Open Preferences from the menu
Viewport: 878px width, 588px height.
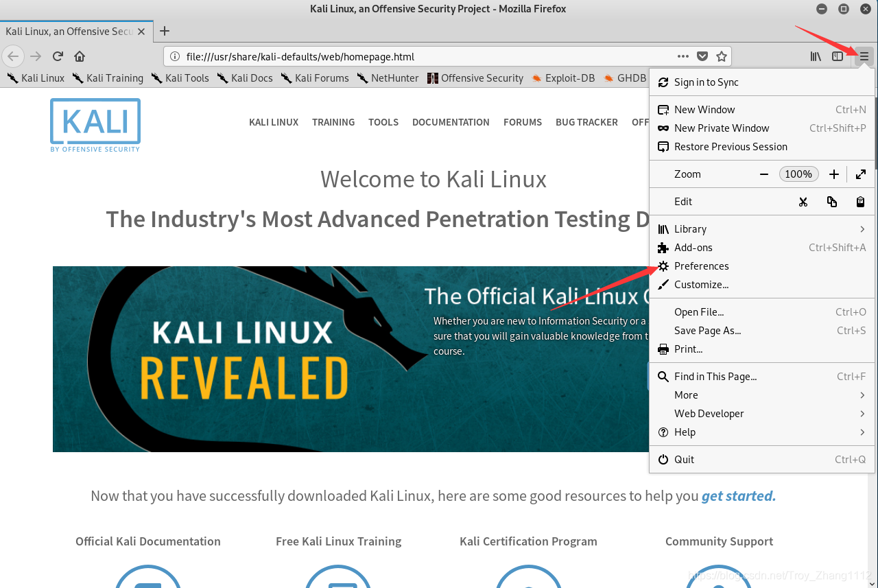pyautogui.click(x=762, y=266)
